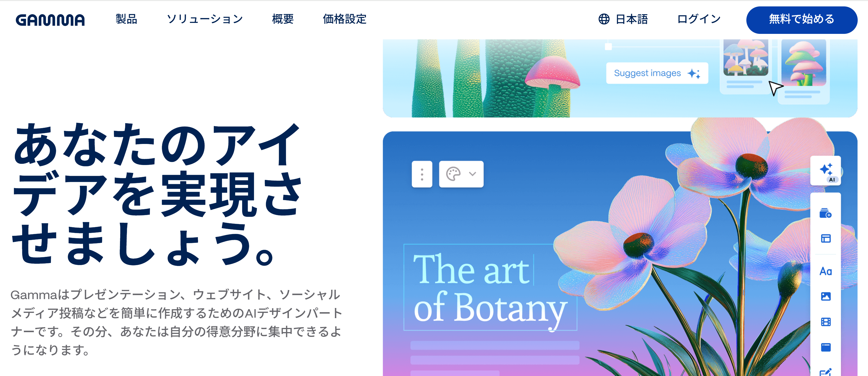The image size is (868, 376).
Task: Click the ログイン link
Action: tap(699, 19)
